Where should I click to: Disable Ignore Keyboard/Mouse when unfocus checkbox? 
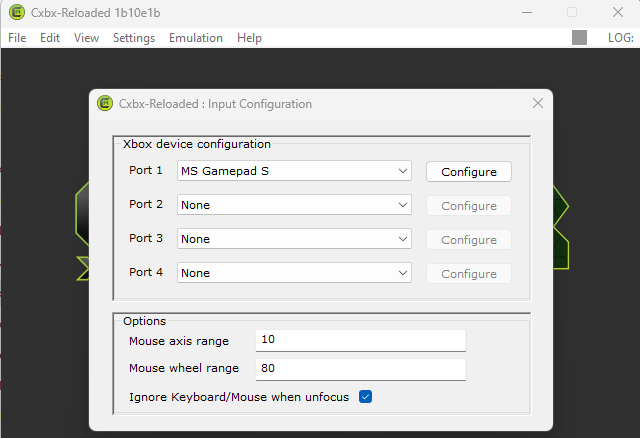pyautogui.click(x=365, y=397)
